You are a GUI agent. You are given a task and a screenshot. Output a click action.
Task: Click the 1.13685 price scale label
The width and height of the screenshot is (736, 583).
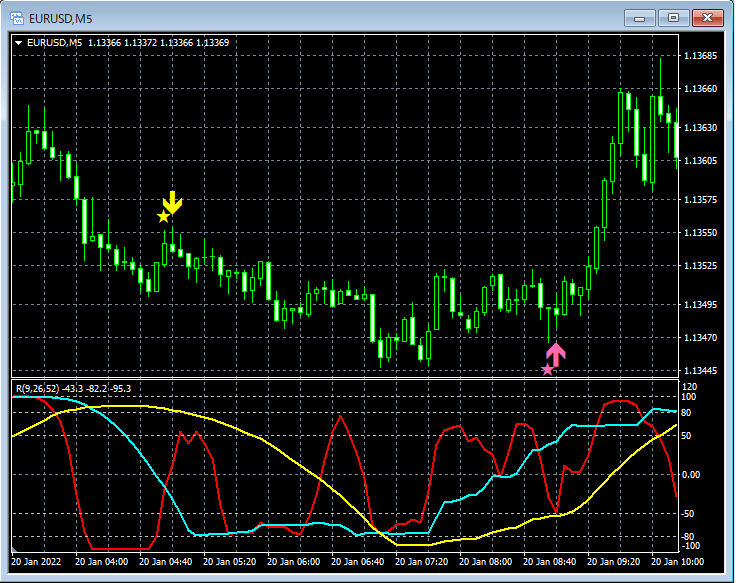pyautogui.click(x=700, y=56)
